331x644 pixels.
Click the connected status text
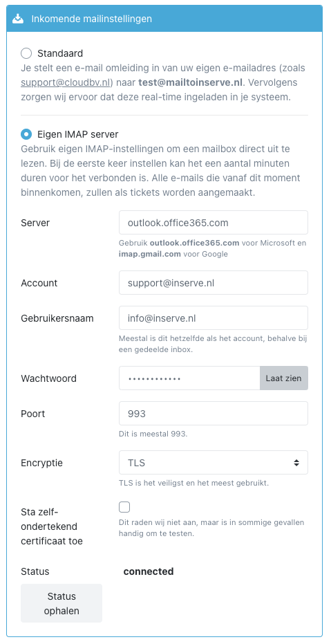[x=149, y=571]
